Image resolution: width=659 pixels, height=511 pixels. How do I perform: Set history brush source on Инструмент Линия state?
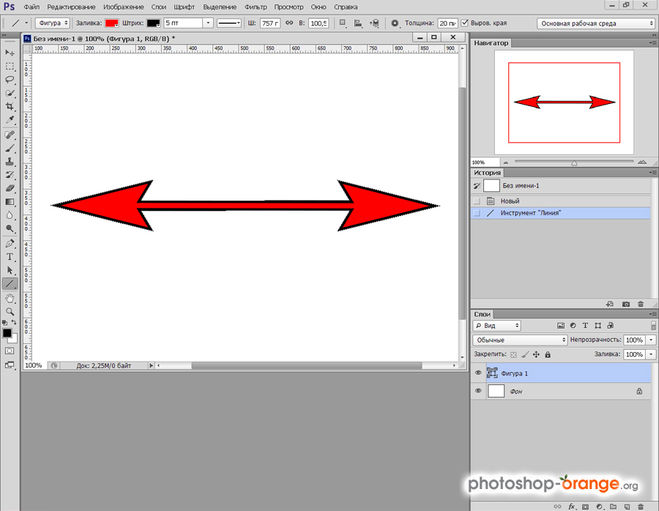477,213
